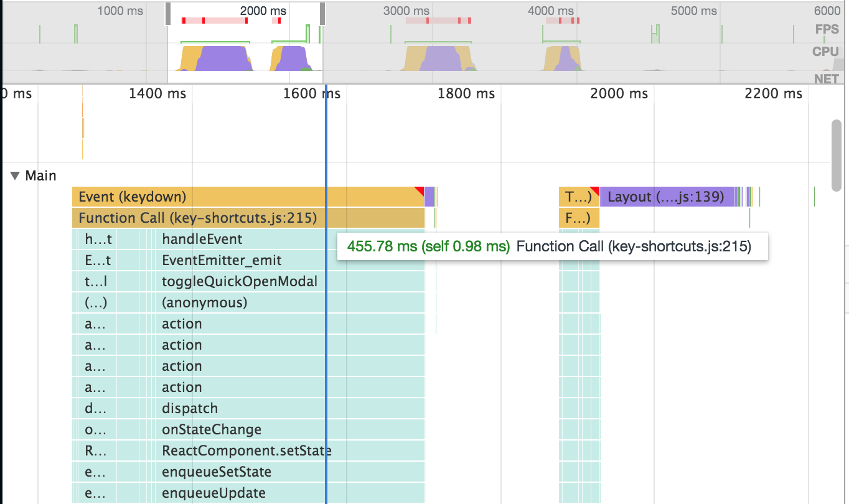Select the Layout (….js:139) bar
The width and height of the screenshot is (849, 504).
point(668,197)
